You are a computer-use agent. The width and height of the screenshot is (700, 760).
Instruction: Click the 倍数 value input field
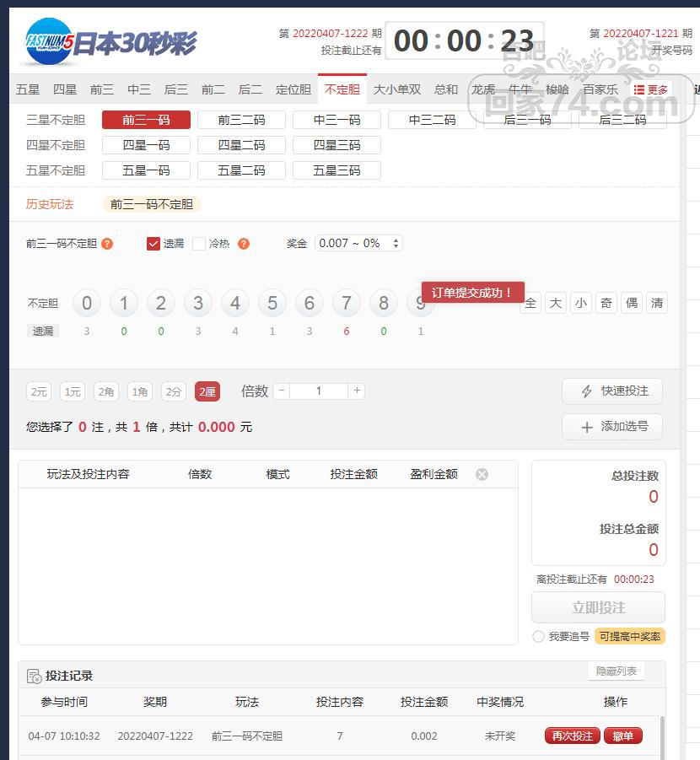(319, 391)
